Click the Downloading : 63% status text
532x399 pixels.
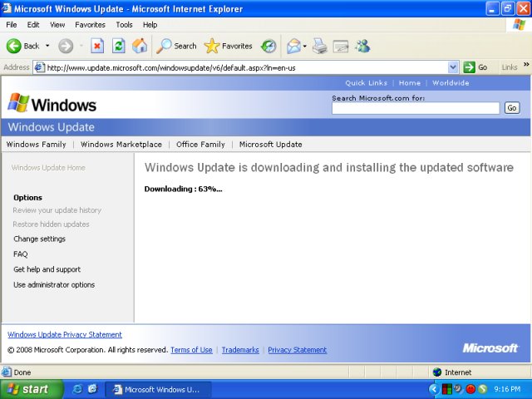point(183,189)
